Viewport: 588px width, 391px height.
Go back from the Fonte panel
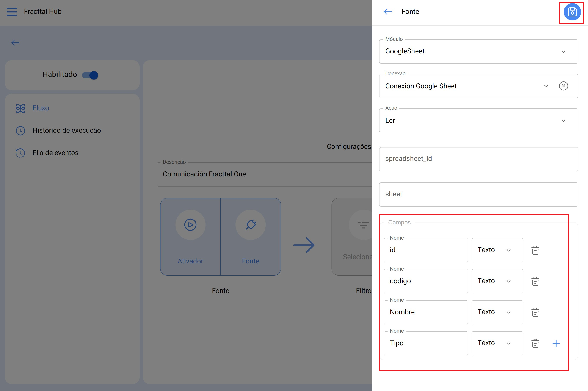(388, 11)
